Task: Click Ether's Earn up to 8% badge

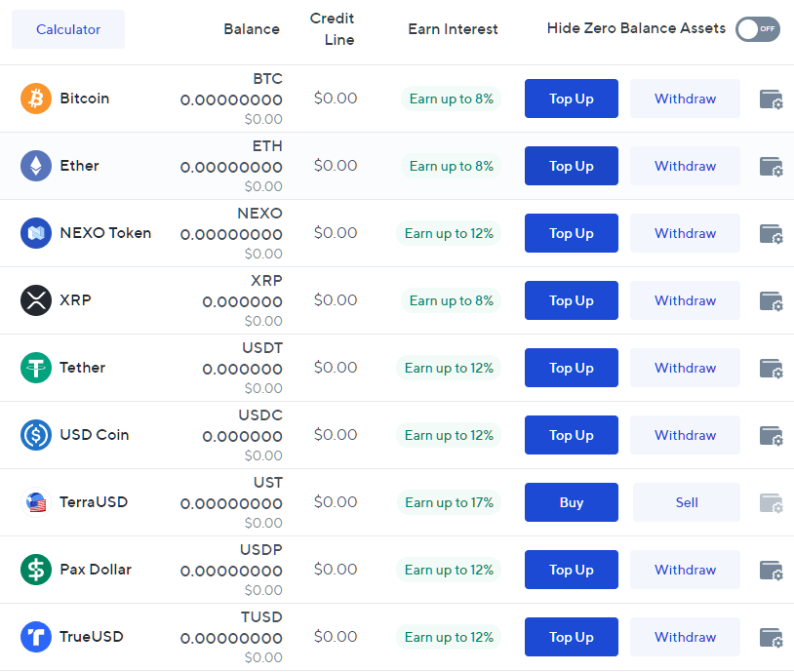Action: [x=452, y=166]
